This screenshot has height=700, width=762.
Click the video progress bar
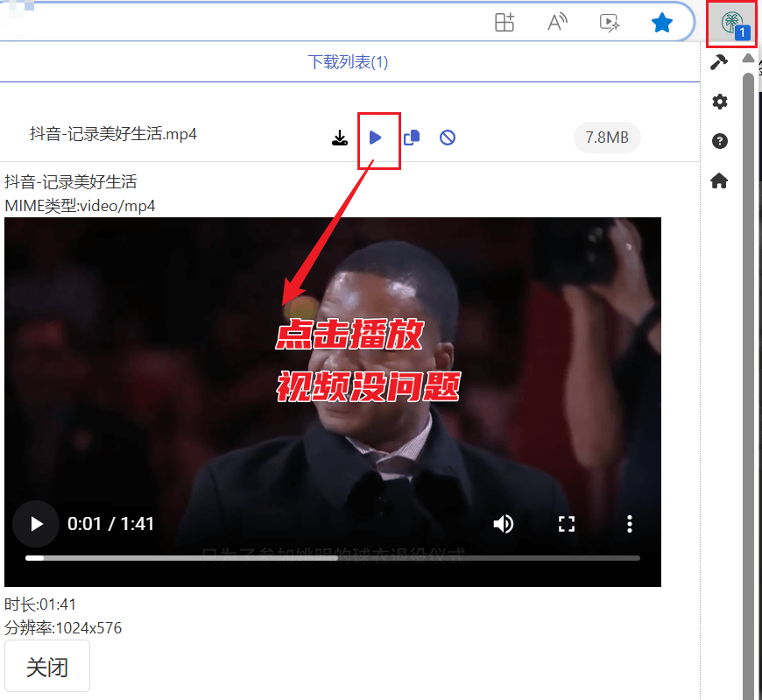coord(342,558)
